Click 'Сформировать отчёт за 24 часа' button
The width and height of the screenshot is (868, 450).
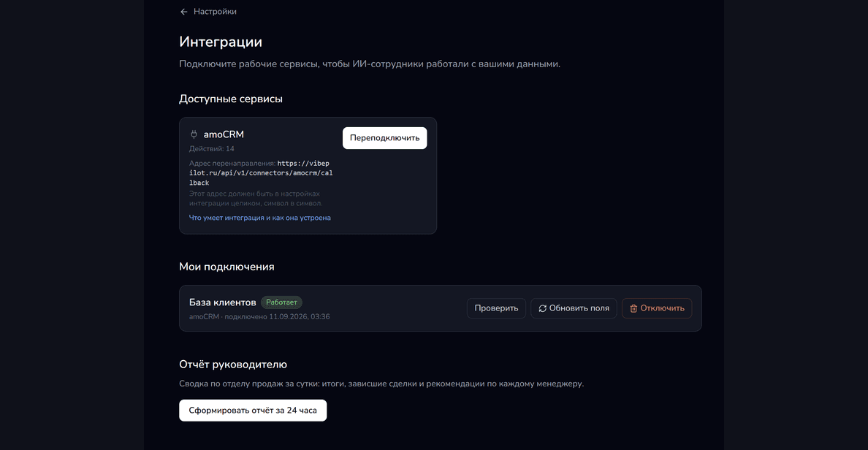(253, 410)
